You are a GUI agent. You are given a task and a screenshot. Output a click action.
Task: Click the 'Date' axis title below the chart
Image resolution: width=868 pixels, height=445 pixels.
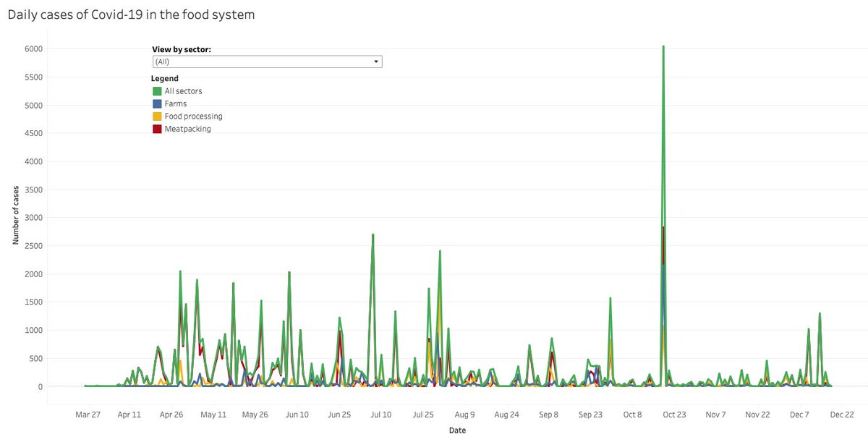(x=457, y=430)
